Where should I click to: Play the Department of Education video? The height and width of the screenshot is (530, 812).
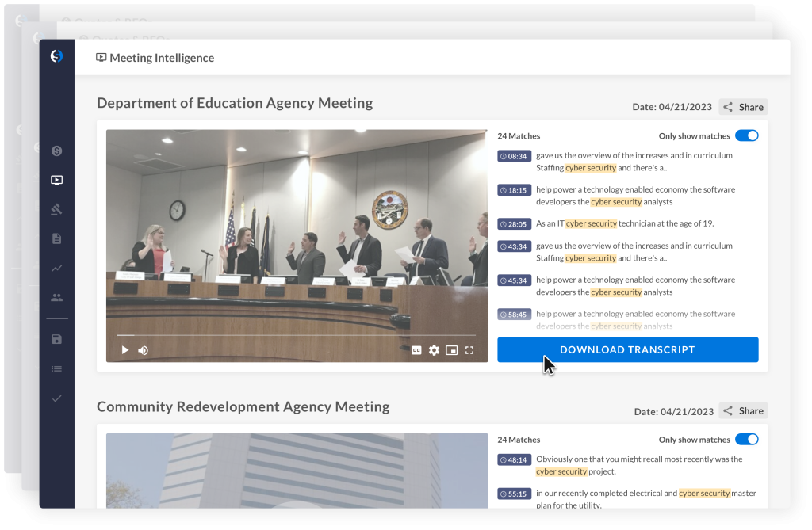(124, 350)
